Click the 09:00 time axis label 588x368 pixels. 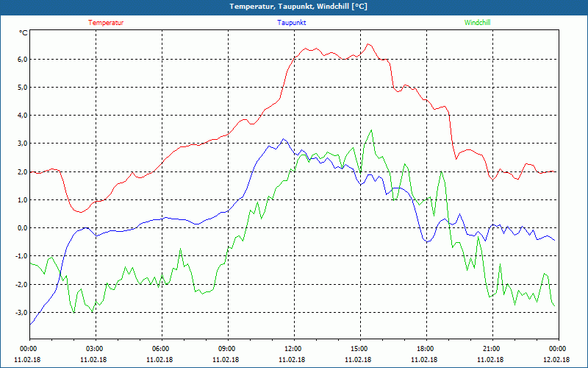click(226, 349)
